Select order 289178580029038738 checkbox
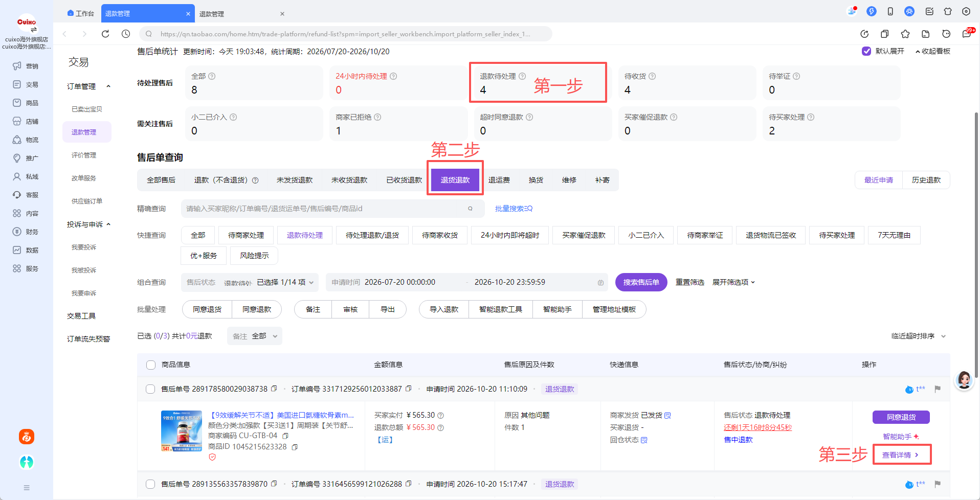Viewport: 980px width, 500px height. 150,389
